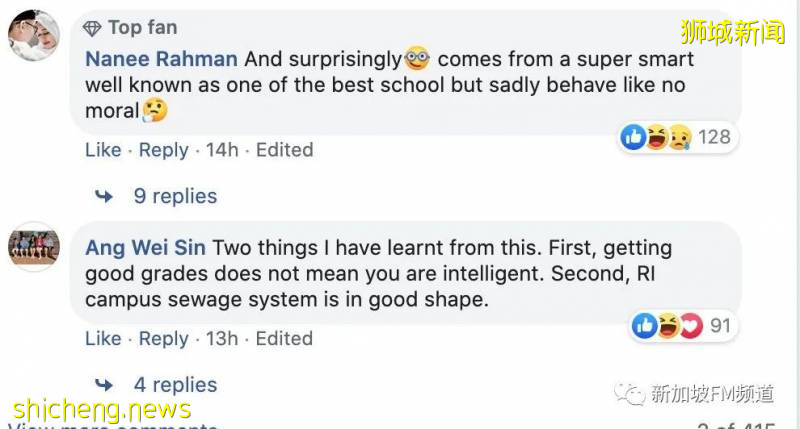Click the haha reaction icon on first comment
This screenshot has height=429, width=800.
click(656, 137)
